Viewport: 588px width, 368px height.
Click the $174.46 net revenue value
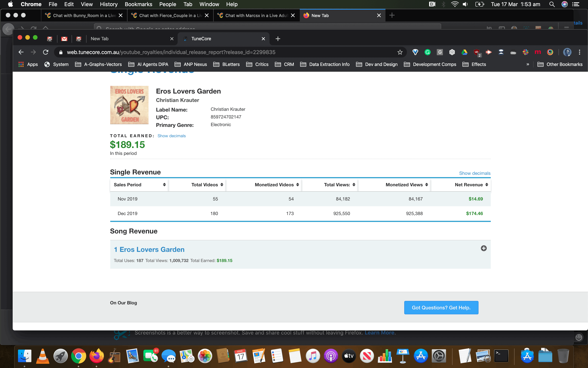click(474, 214)
